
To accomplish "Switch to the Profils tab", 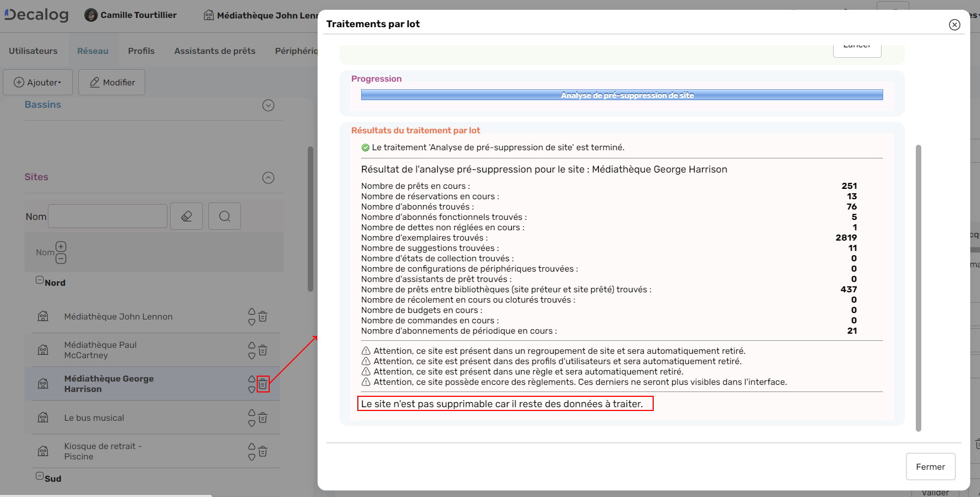I will point(141,51).
